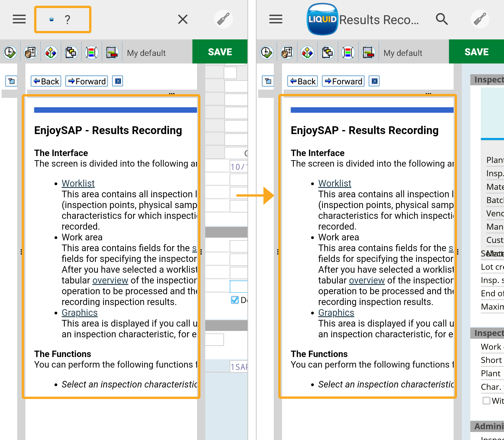504x440 pixels.
Task: Click the magnifier search icon in header
Action: click(442, 19)
